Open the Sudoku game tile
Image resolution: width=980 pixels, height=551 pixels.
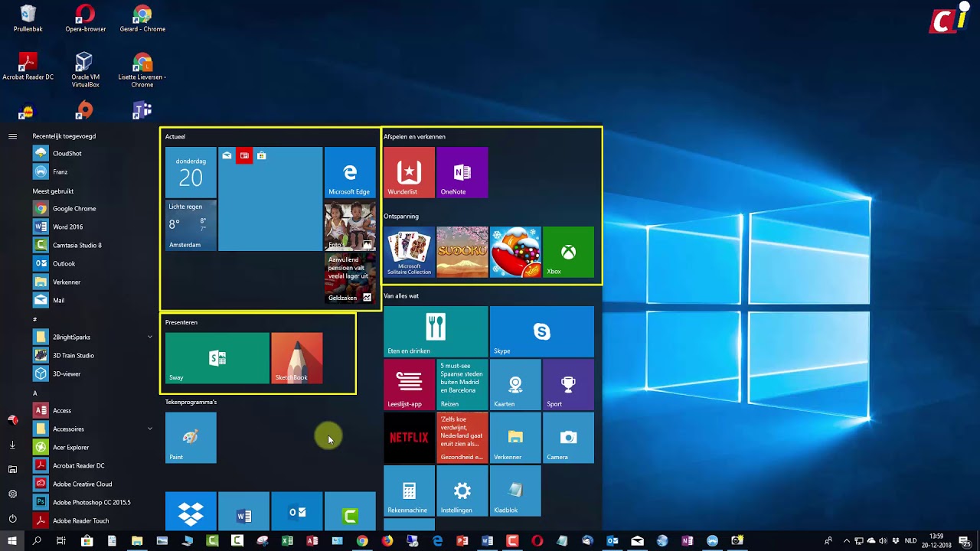click(462, 252)
